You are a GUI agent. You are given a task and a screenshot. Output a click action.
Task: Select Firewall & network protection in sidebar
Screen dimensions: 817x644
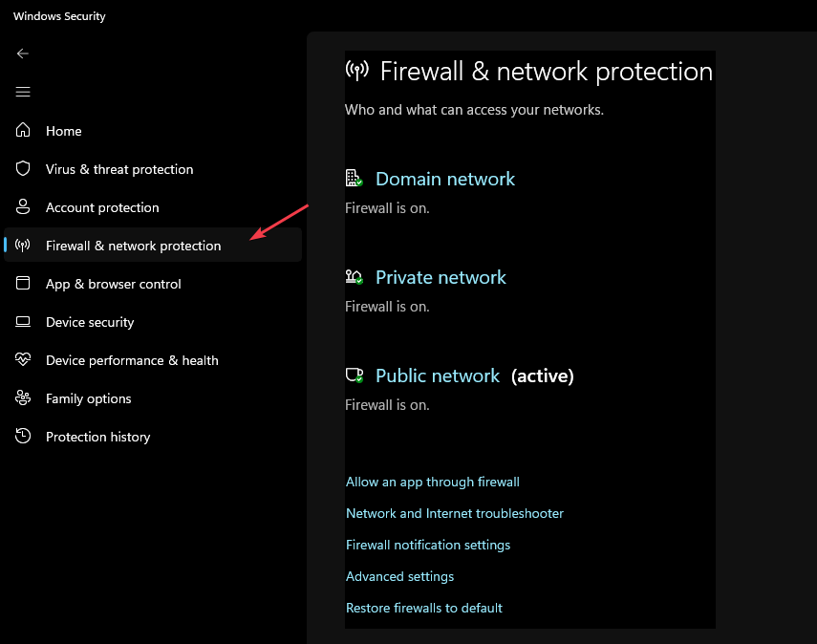pyautogui.click(x=153, y=245)
